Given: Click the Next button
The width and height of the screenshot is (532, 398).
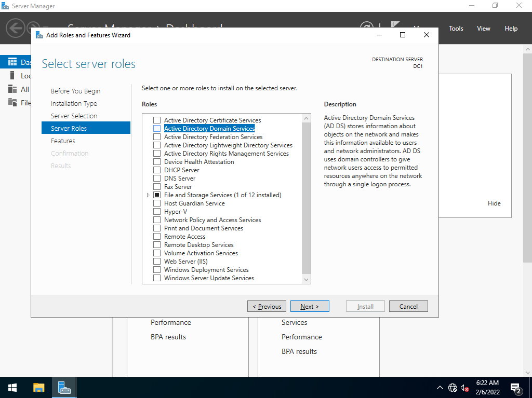Looking at the screenshot, I should tap(310, 306).
